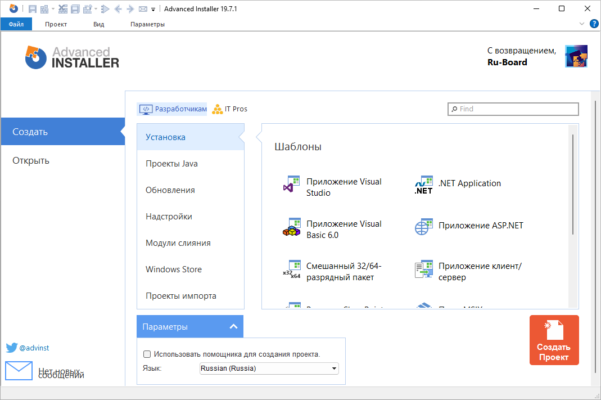
Task: Click the Advanced Installer logo
Action: pyautogui.click(x=72, y=57)
